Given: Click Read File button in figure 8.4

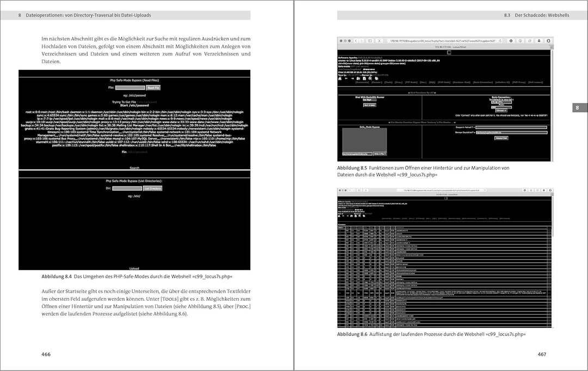Looking at the screenshot, I should (153, 88).
